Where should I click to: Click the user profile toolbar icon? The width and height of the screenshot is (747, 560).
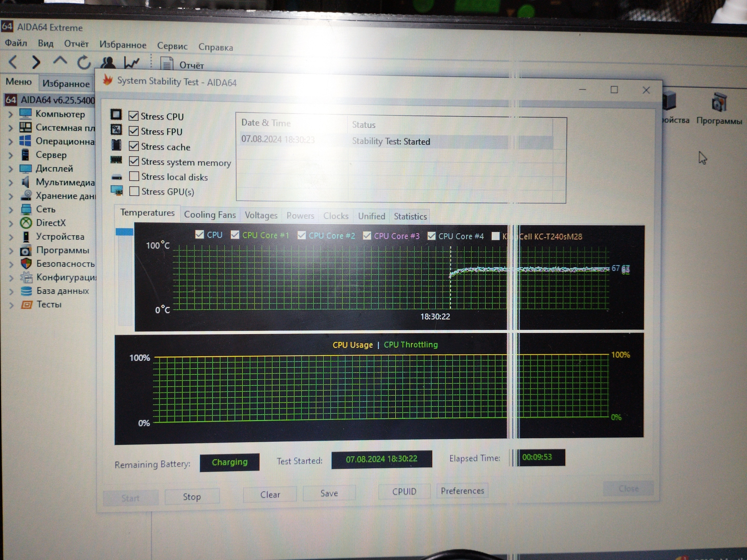point(108,63)
